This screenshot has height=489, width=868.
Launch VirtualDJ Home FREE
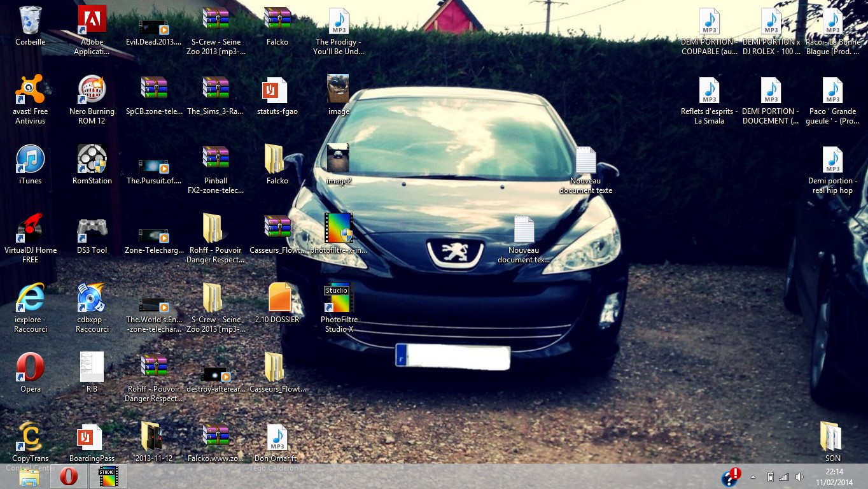[30, 229]
